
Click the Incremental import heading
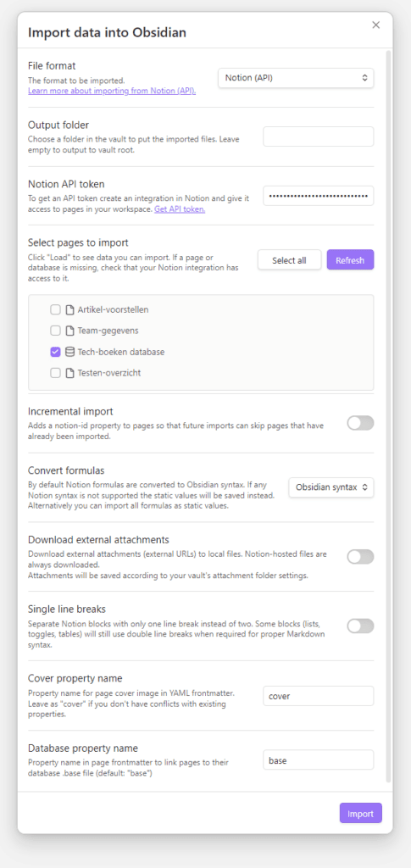70,411
